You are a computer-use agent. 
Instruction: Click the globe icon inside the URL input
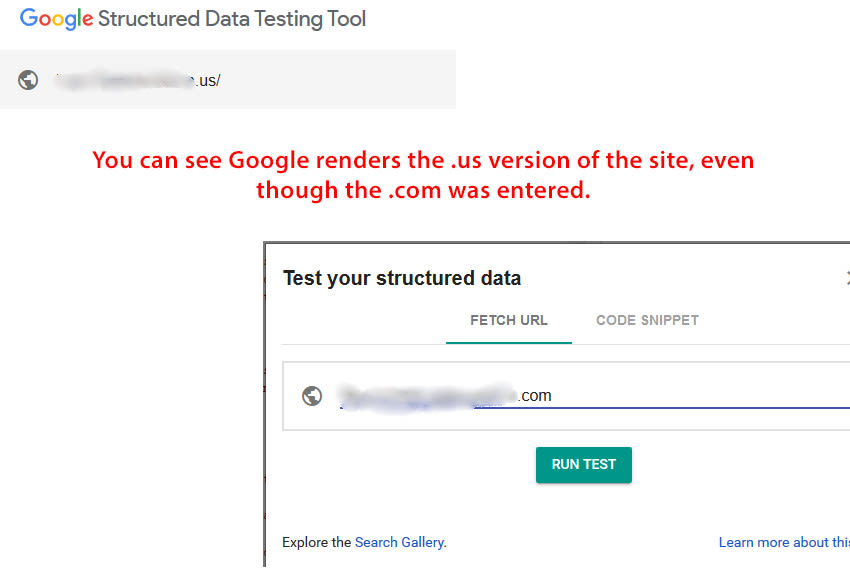point(312,396)
